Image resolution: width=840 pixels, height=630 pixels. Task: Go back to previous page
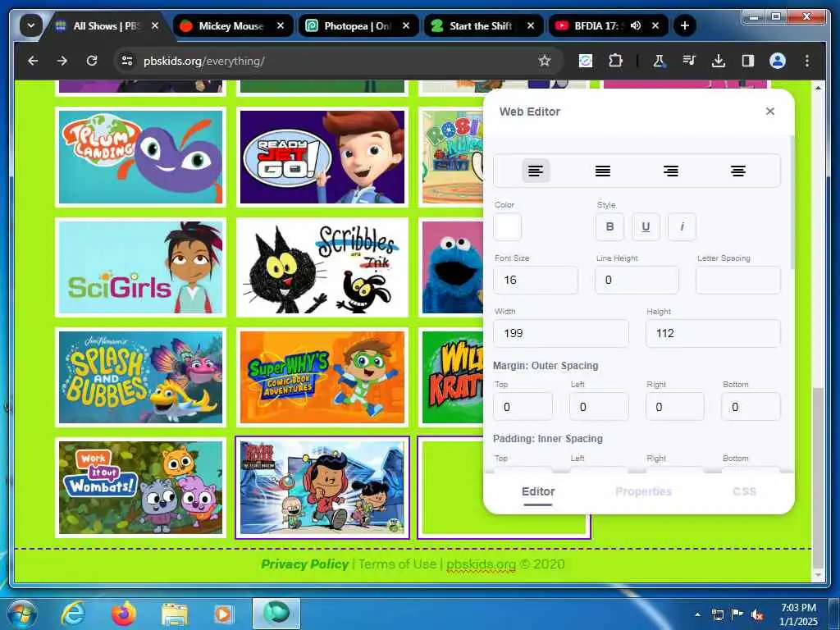pyautogui.click(x=33, y=61)
